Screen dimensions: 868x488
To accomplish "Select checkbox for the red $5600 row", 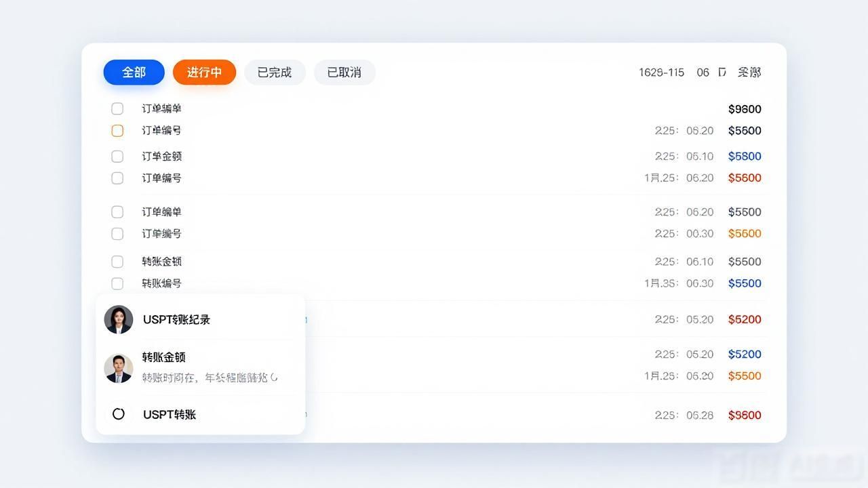I will tap(117, 178).
